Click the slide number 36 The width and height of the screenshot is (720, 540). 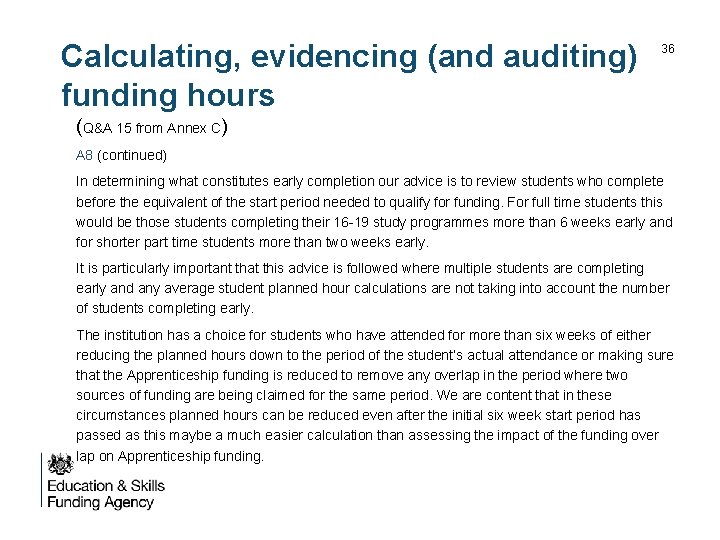[x=668, y=49]
